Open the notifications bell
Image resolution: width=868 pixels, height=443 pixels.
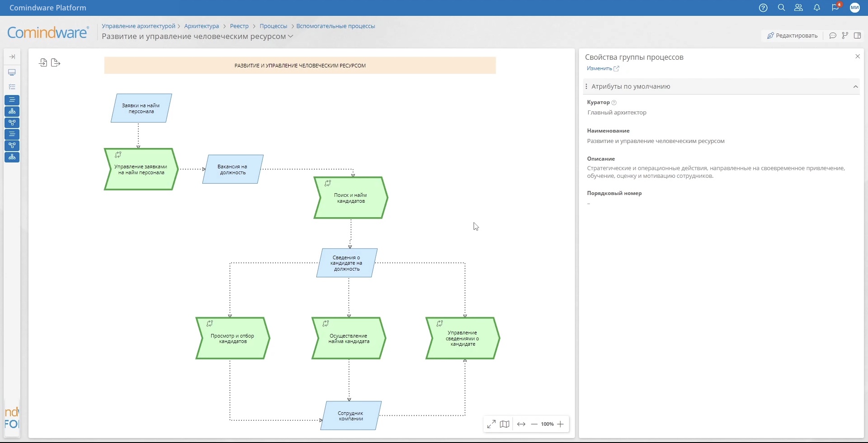(817, 8)
